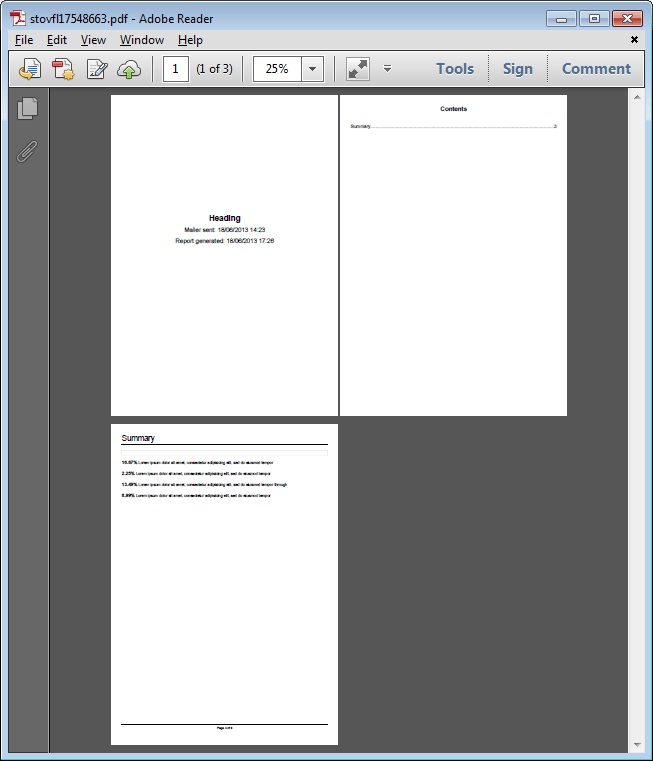Open the File menu
The image size is (653, 761).
[x=24, y=40]
